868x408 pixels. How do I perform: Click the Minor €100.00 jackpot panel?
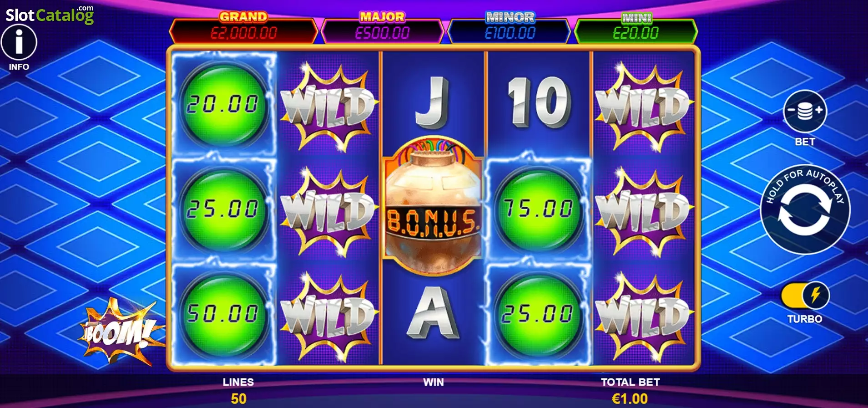coord(510,28)
